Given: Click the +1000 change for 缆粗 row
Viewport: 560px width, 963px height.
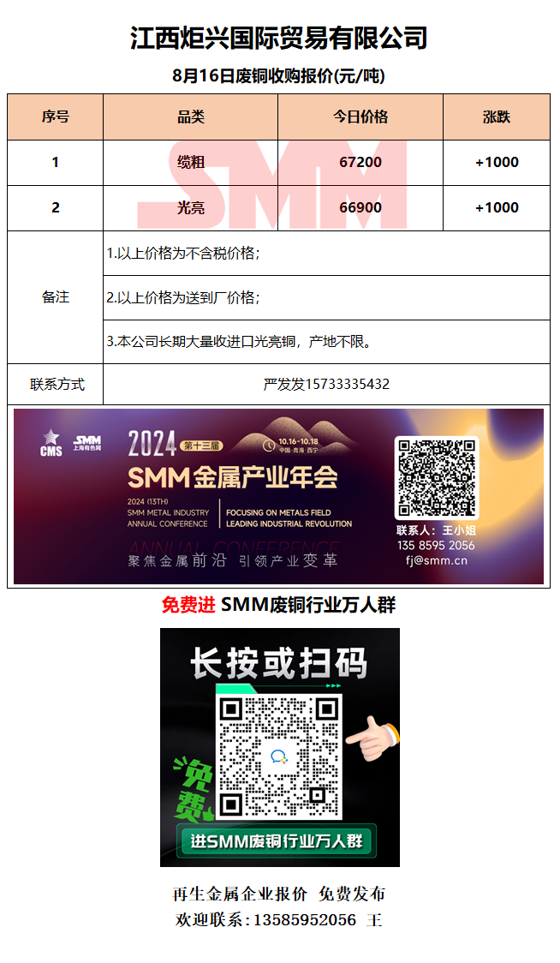Looking at the screenshot, I should [497, 162].
